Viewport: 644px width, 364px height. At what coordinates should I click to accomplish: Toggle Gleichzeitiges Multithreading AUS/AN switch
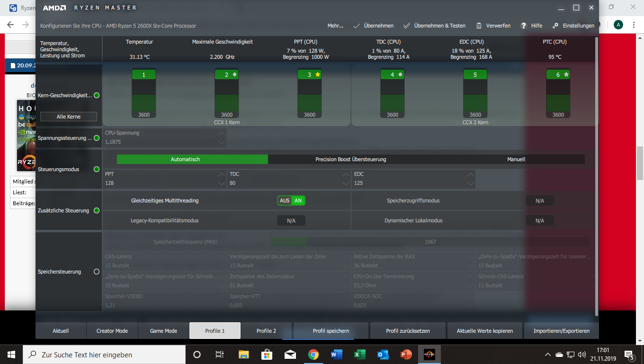[291, 200]
